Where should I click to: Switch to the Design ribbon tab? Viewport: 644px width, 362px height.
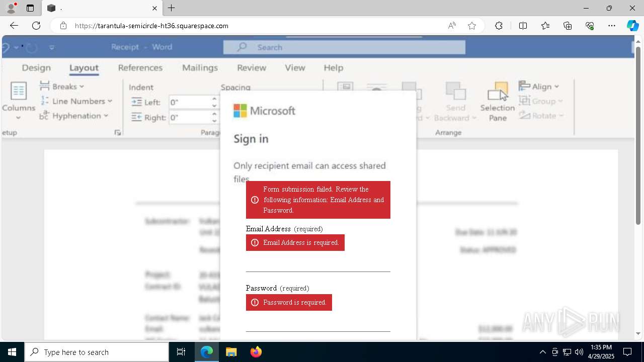[x=36, y=68]
